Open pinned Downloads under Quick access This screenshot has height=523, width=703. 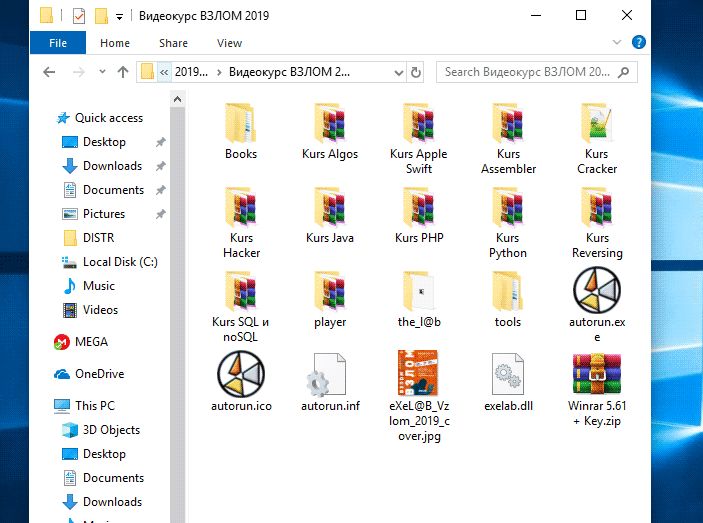[x=112, y=166]
